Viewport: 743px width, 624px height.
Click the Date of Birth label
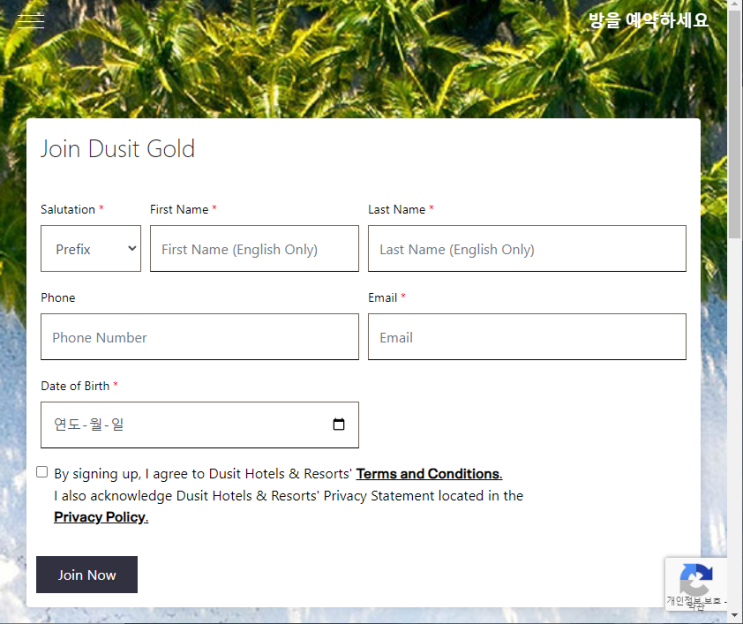coord(75,386)
